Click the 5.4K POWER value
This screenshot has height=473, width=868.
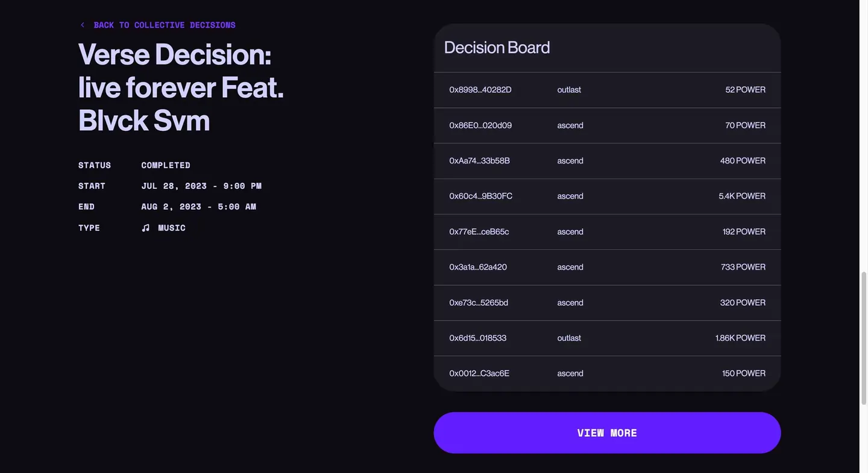(x=742, y=196)
